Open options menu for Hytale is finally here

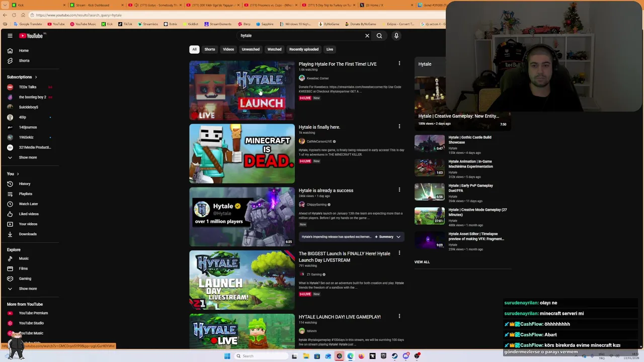point(399,127)
